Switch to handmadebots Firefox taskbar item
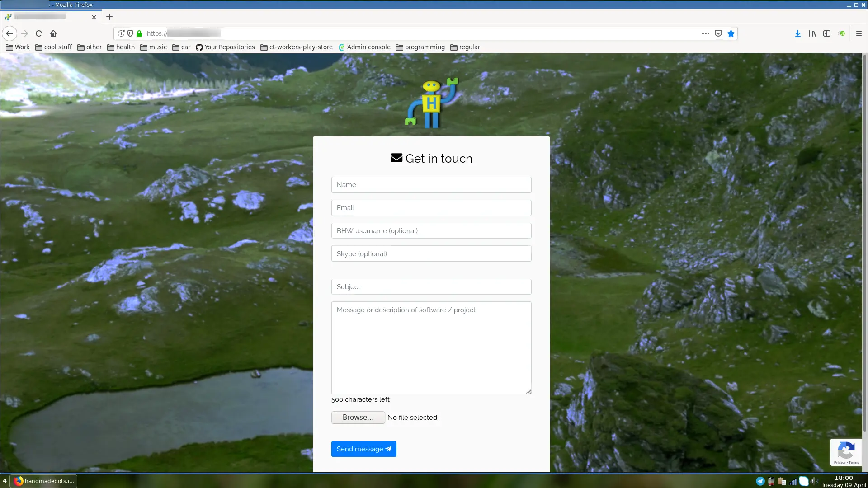 pos(44,481)
